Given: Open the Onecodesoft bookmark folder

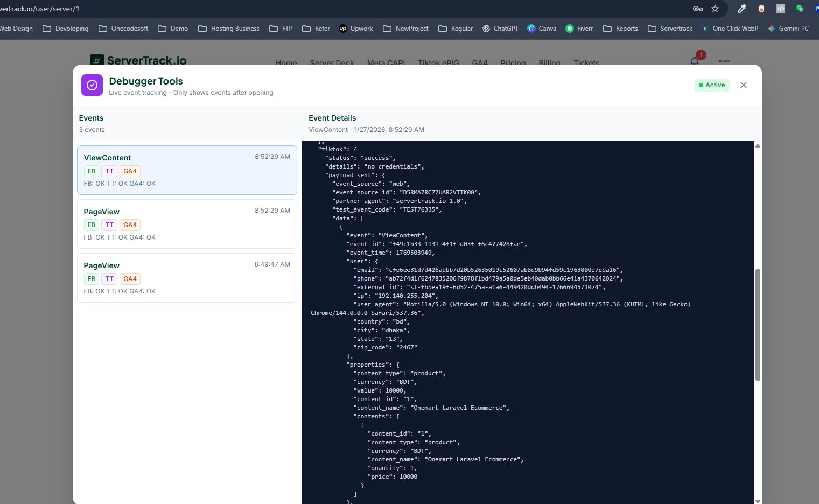Looking at the screenshot, I should click(123, 29).
